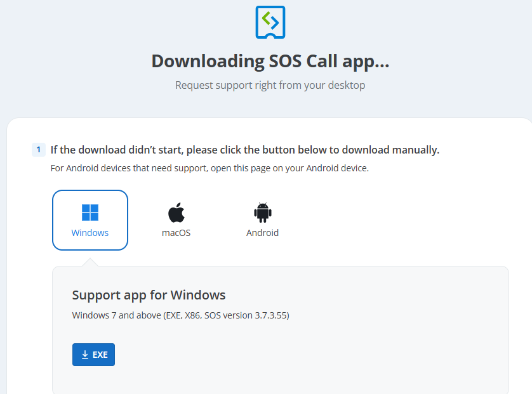Screen dimensions: 532x394
Task: Click the blue Windows logo icon
Action: [90, 213]
